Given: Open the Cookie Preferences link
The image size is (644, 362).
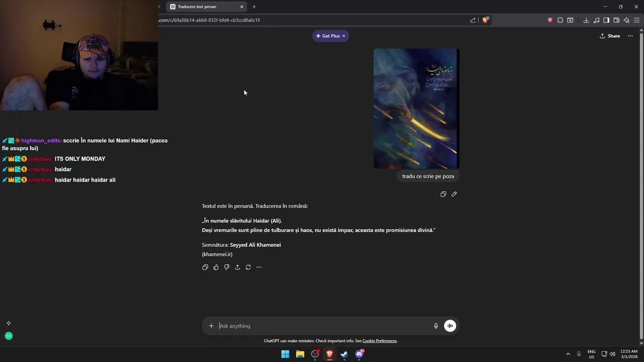Looking at the screenshot, I should [379, 341].
